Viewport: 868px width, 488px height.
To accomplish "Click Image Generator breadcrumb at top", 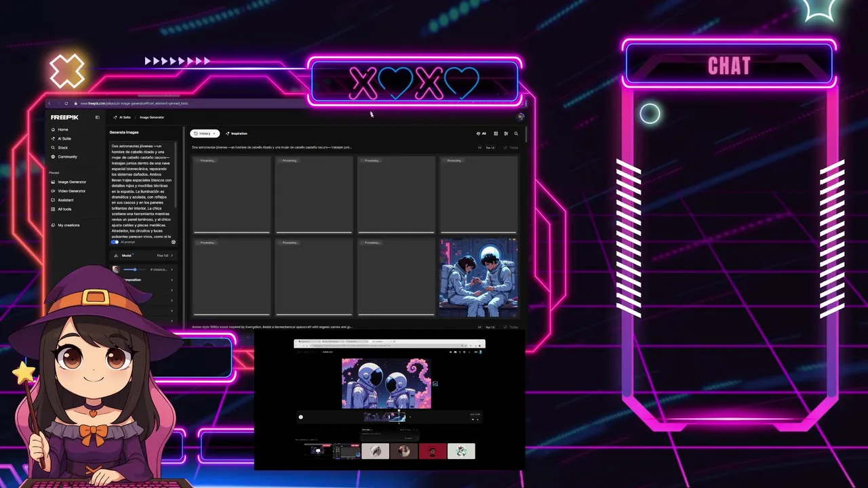I will coord(152,117).
